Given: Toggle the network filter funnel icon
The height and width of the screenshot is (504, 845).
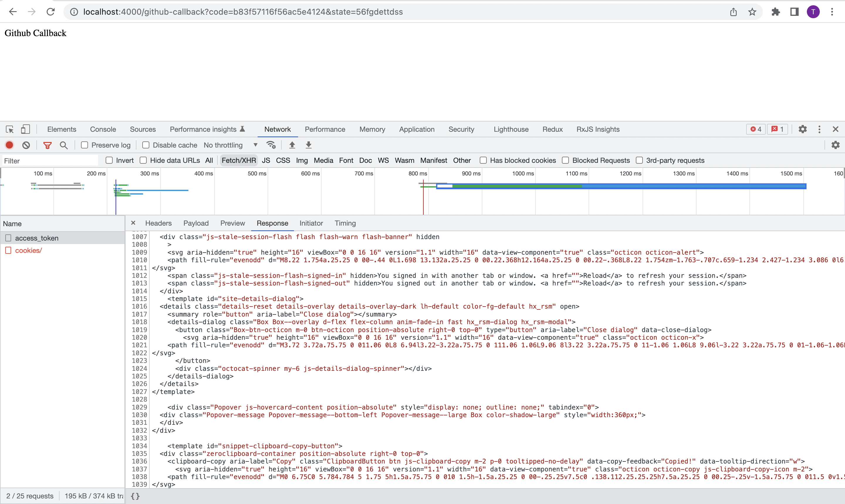Looking at the screenshot, I should point(47,145).
